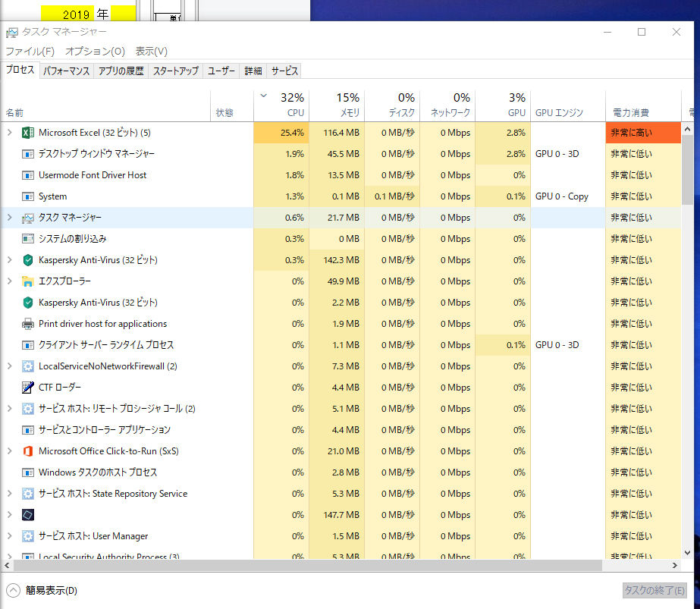Click the CTF ローダー pen icon
The width and height of the screenshot is (700, 609).
tap(27, 387)
